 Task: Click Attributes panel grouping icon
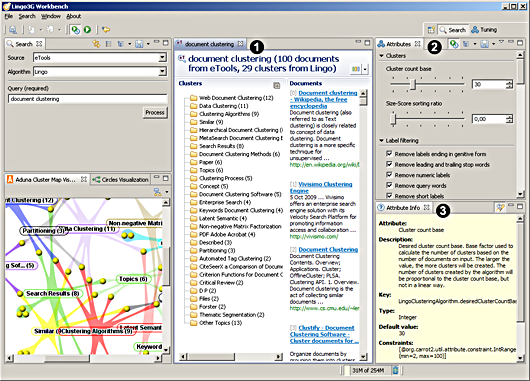tap(466, 44)
